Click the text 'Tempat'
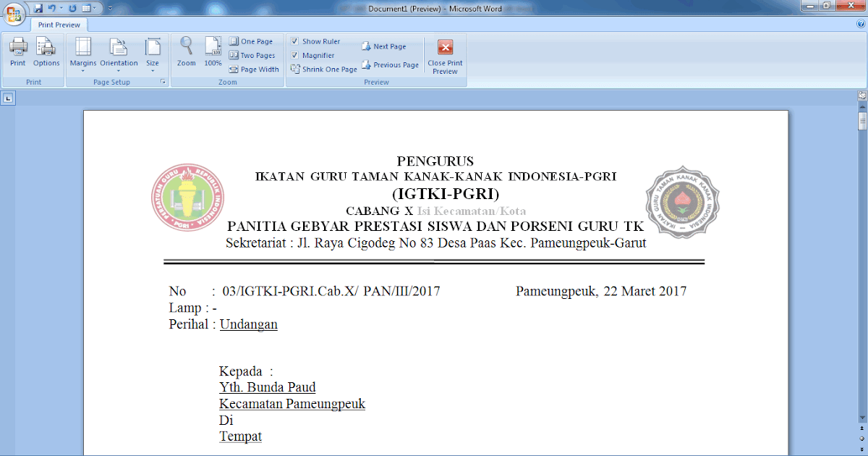This screenshot has height=456, width=868. [240, 436]
